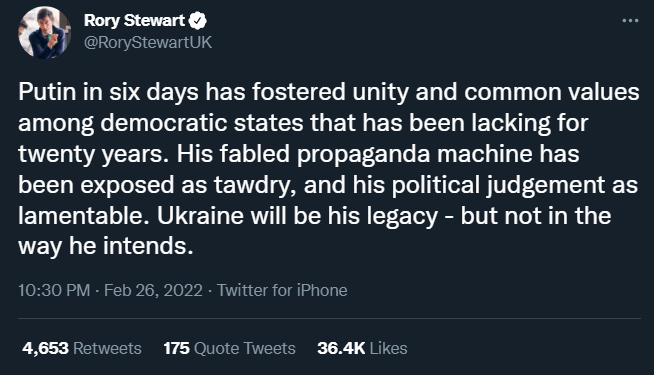Click the verified badge checkmark

pos(198,21)
